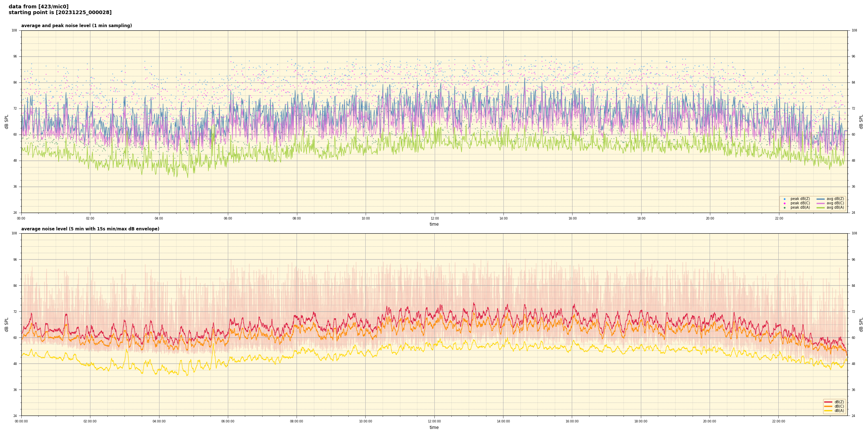Click the left 'dB SPL' label of upper chart
868x434 pixels.
point(7,122)
